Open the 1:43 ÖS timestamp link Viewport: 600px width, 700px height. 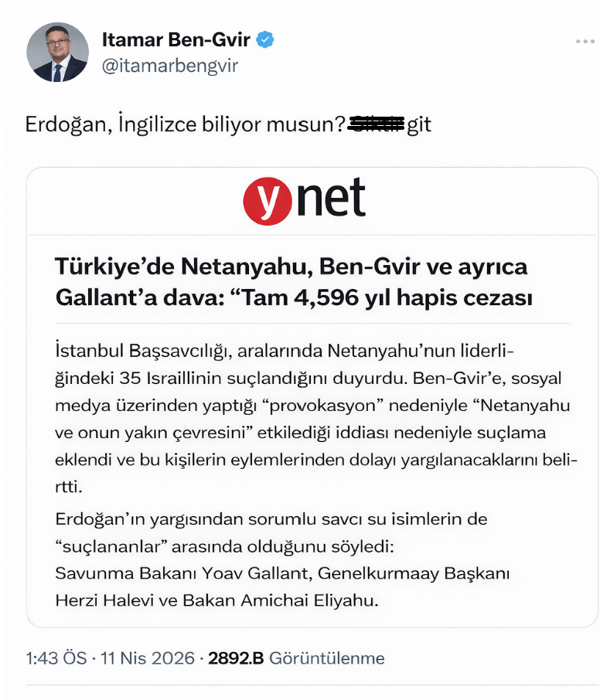pos(56,658)
